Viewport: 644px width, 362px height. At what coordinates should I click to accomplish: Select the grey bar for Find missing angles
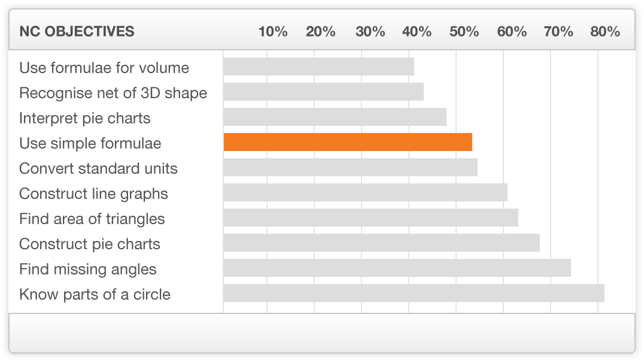[397, 268]
